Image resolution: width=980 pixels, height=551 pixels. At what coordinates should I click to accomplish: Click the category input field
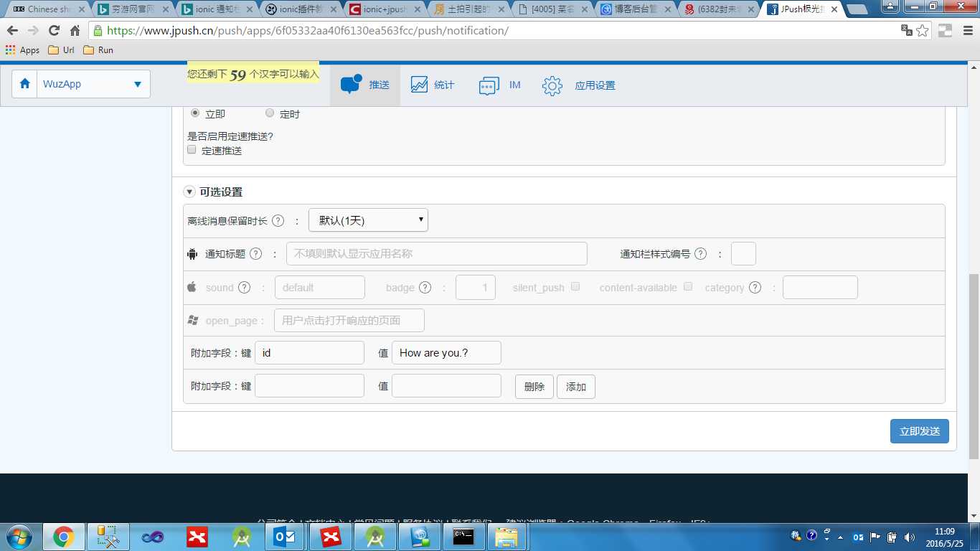coord(820,287)
